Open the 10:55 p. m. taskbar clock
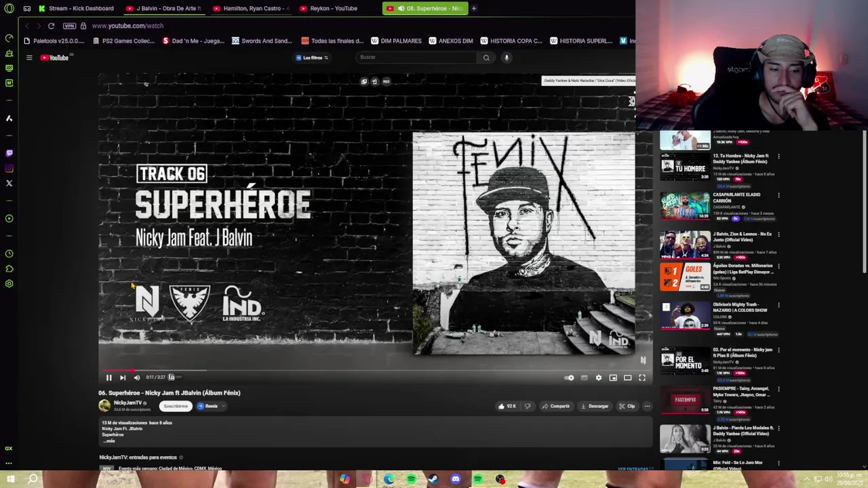 (x=849, y=479)
